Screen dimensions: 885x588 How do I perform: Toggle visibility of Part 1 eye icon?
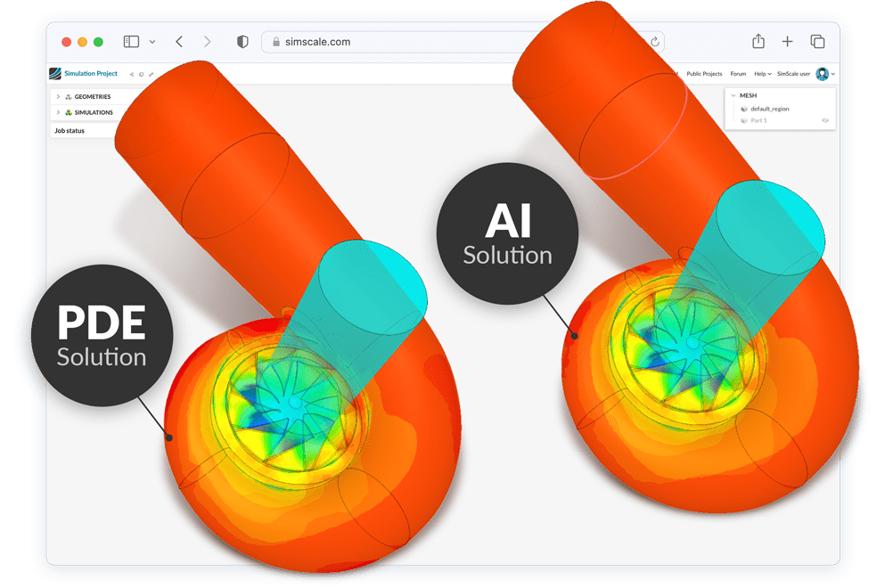click(x=825, y=120)
